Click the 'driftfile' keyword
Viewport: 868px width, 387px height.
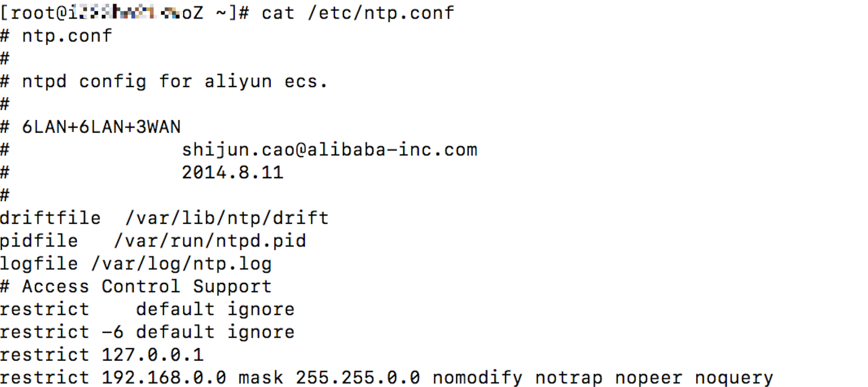pyautogui.click(x=50, y=218)
